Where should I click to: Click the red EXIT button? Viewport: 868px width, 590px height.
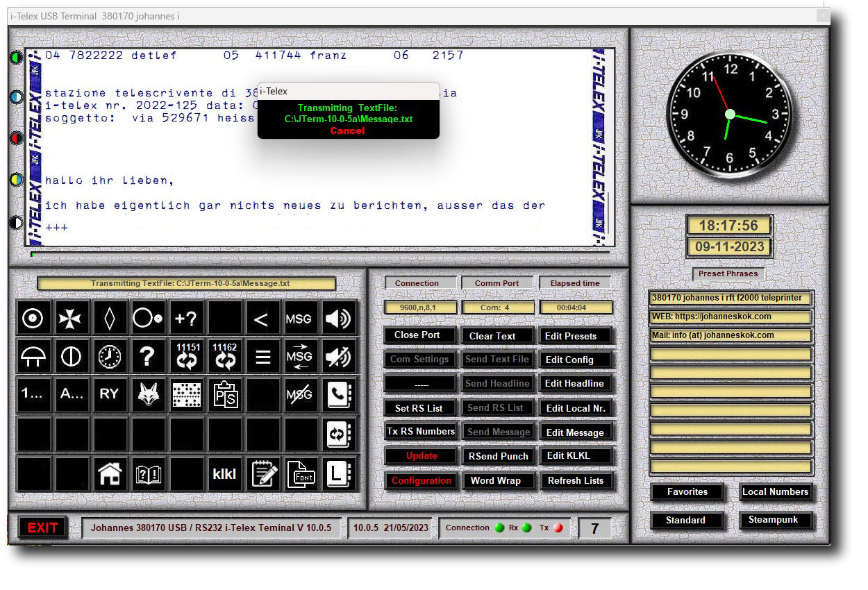point(43,528)
